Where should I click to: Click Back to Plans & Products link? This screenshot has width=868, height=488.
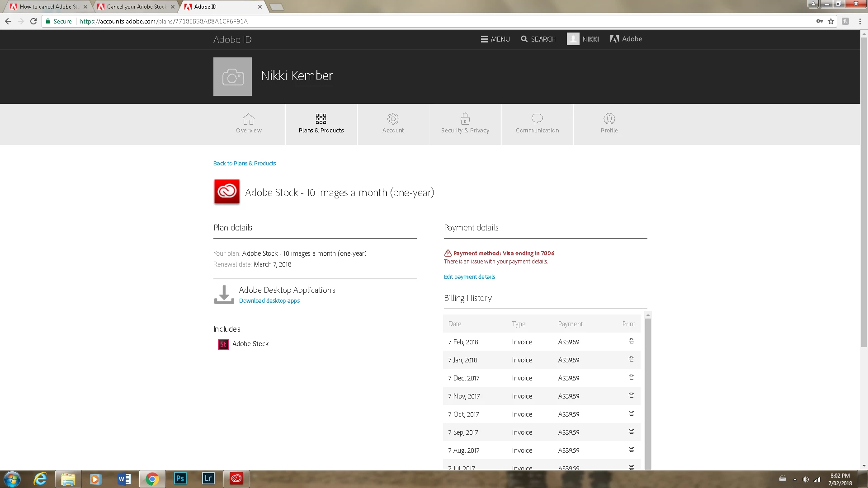click(244, 164)
